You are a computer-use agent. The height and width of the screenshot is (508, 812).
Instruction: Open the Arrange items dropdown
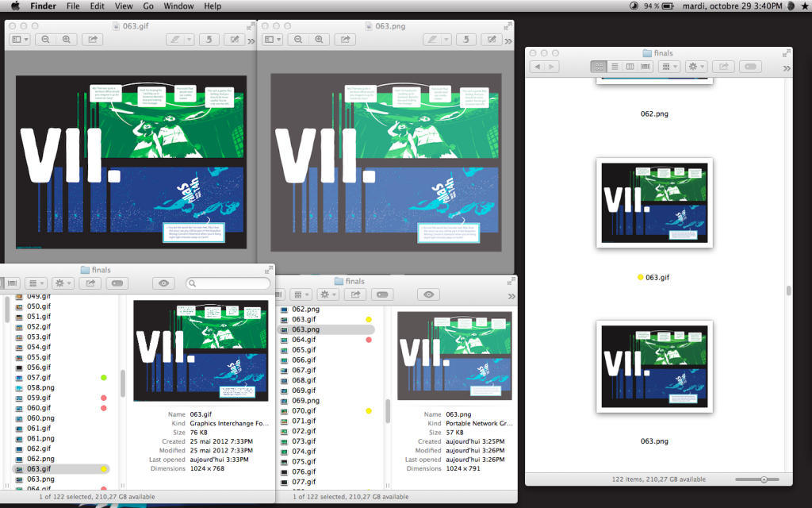coord(668,67)
